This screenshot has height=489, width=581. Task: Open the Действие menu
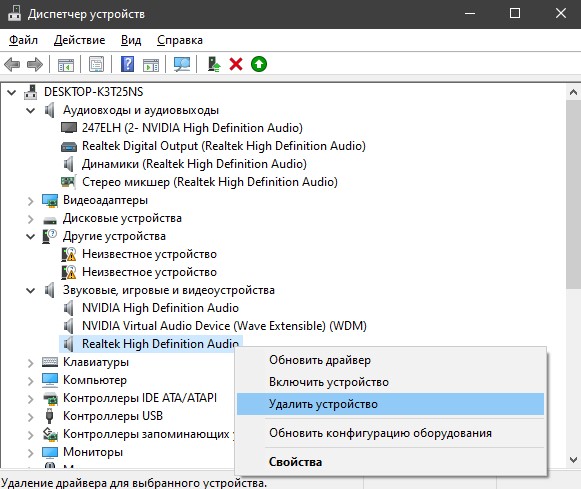click(79, 40)
